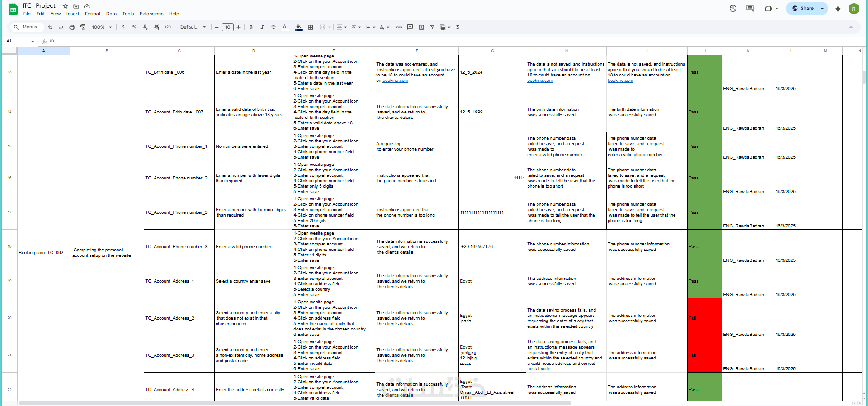868x406 pixels.
Task: Open the font family dropdown
Action: [193, 28]
